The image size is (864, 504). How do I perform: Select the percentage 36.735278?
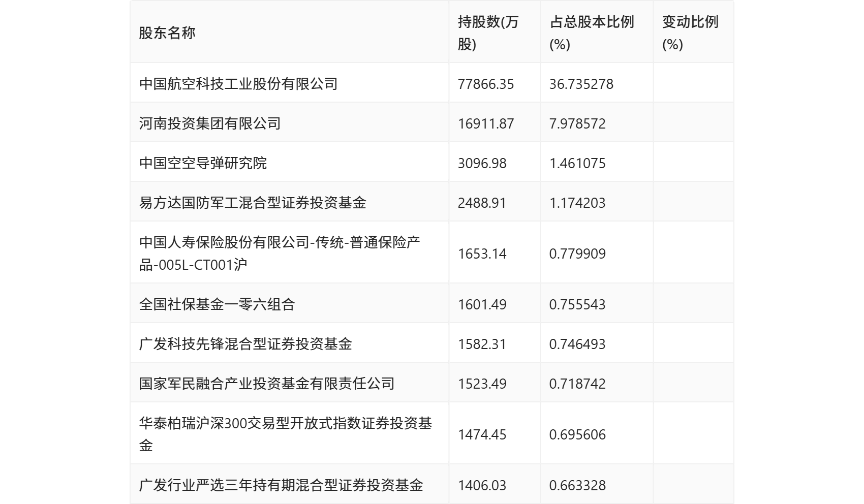(581, 84)
